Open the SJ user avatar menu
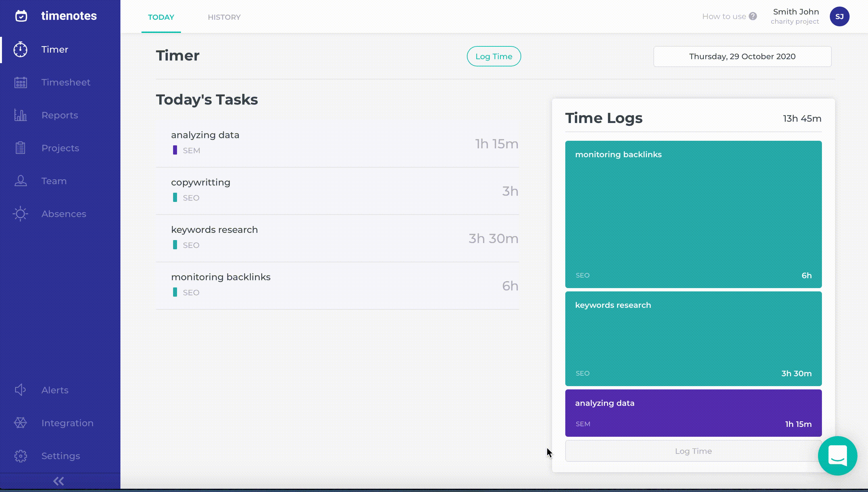Image resolution: width=868 pixels, height=492 pixels. pos(839,16)
